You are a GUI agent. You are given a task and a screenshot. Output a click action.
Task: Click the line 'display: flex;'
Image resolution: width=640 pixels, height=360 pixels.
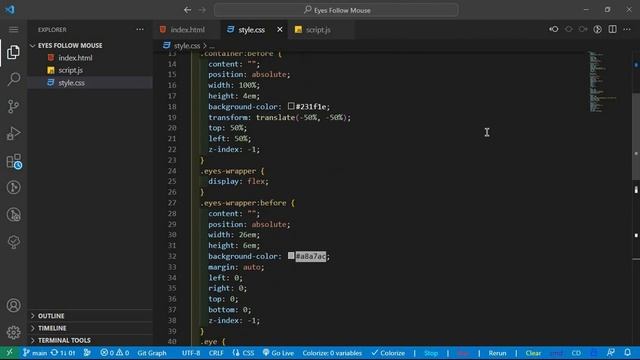tap(238, 181)
